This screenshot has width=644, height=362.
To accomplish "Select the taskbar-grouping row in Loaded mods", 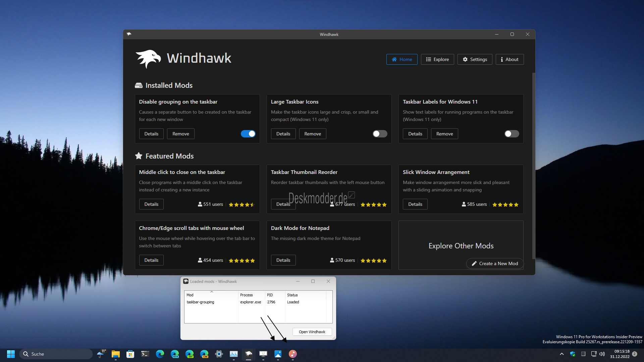I will [x=258, y=302].
